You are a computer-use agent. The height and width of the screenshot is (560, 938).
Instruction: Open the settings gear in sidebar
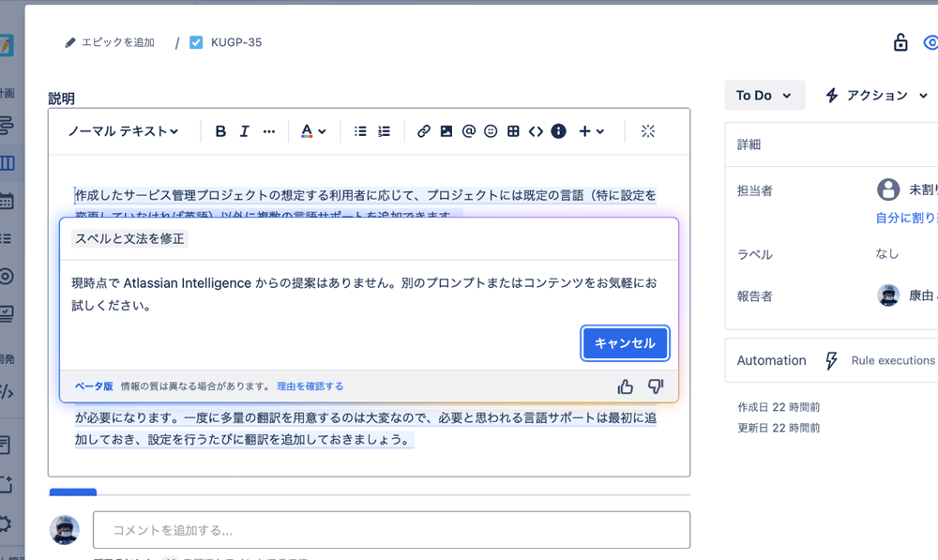tap(6, 524)
